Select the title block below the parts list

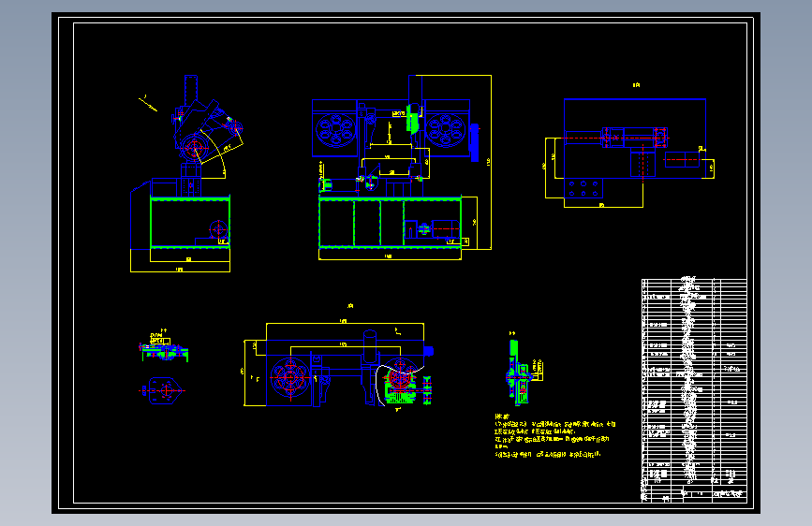pos(694,494)
